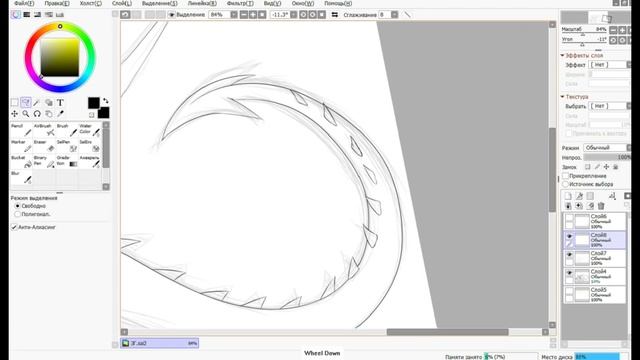Toggle visibility of layer Слой5
This screenshot has height=360, width=640.
[x=569, y=291]
